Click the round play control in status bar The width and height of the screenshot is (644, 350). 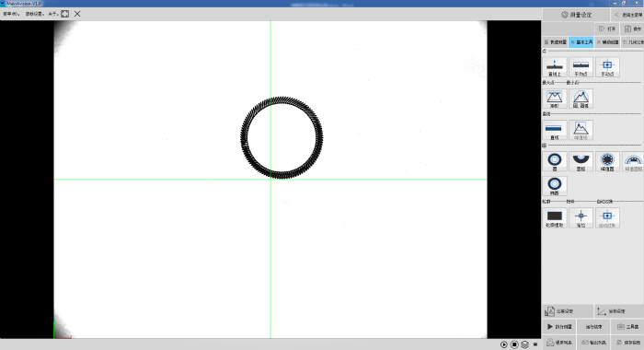pyautogui.click(x=503, y=344)
